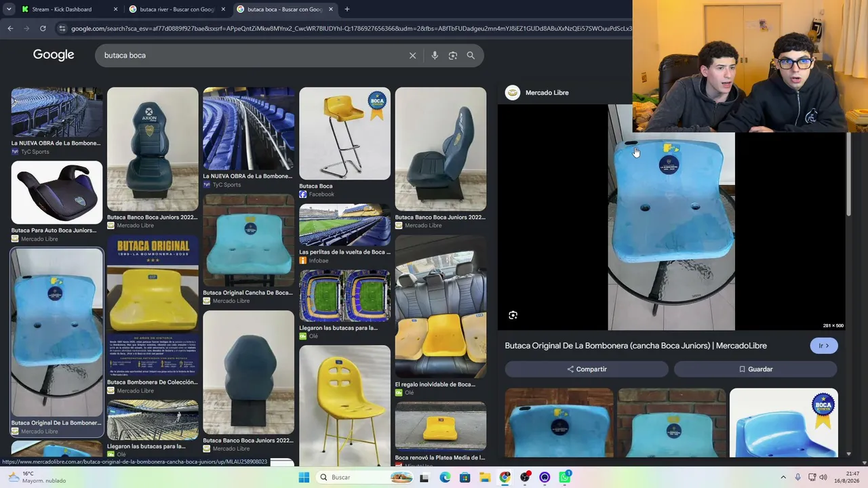Open network status in system tray
Viewport: 868px width, 488px height.
[812, 477]
